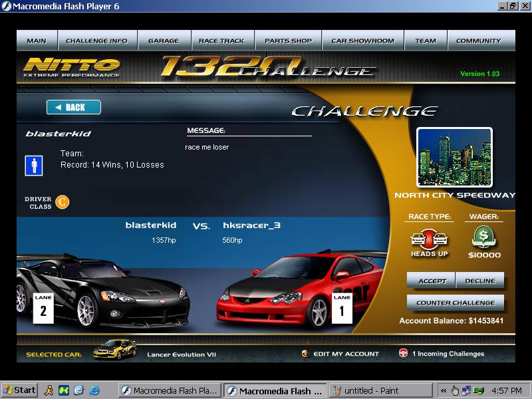
Task: Click the $10000 wager amount
Action: 484,255
